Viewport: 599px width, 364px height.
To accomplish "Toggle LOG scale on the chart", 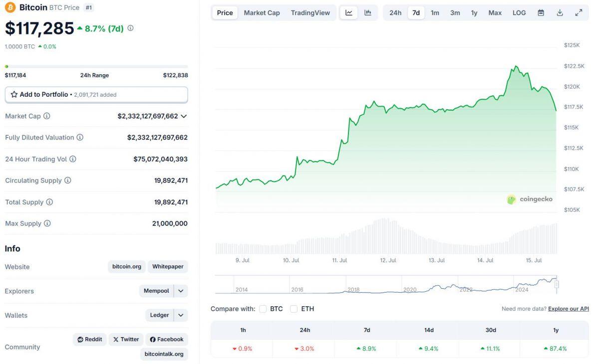I will (x=519, y=12).
